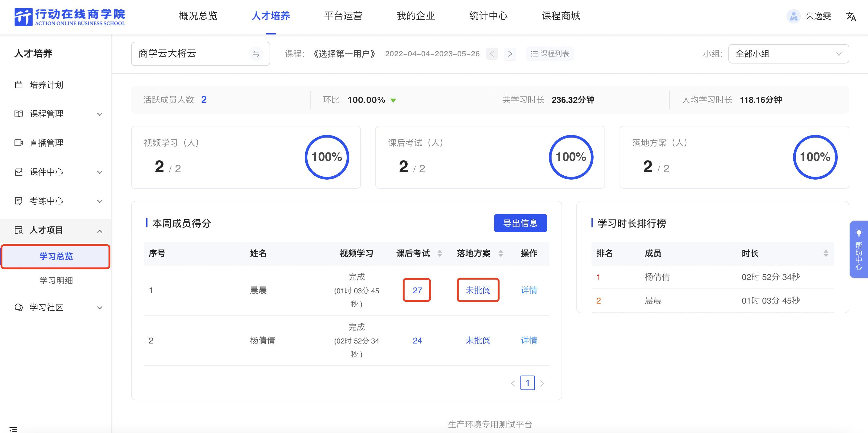Select 学习明细 in sidebar
This screenshot has width=868, height=433.
(56, 280)
